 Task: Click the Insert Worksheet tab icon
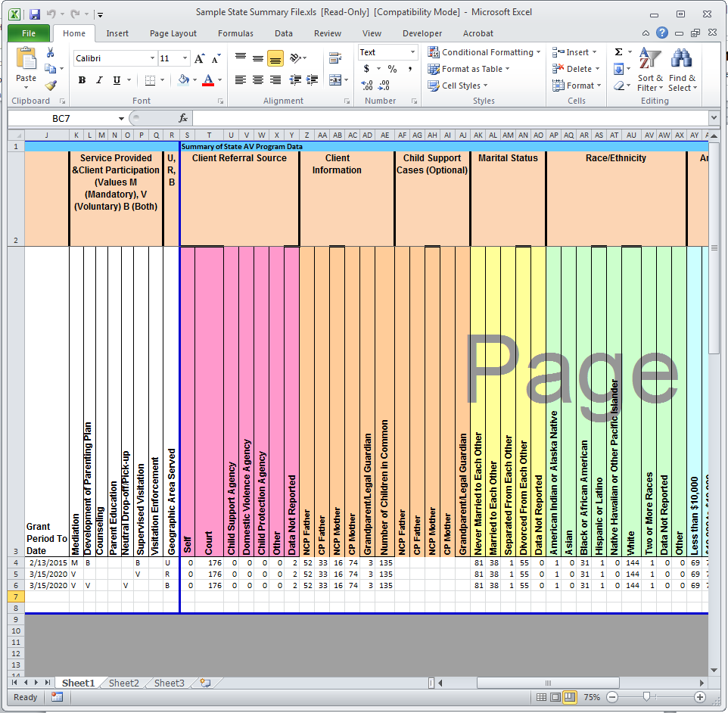tap(205, 683)
